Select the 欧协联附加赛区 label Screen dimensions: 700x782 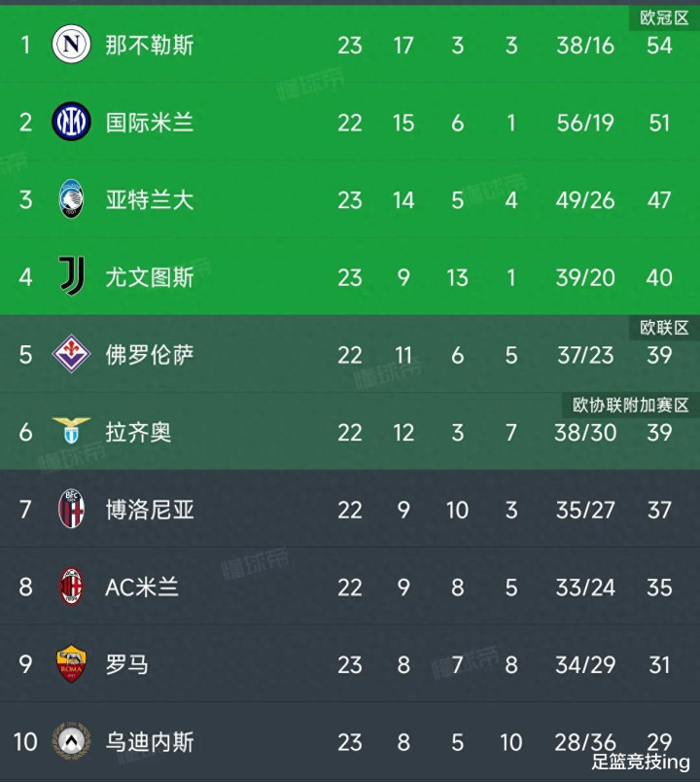tap(630, 405)
